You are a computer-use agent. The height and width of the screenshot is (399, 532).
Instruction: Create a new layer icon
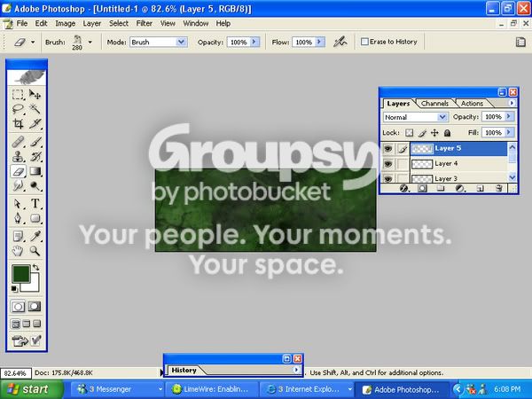(x=480, y=188)
